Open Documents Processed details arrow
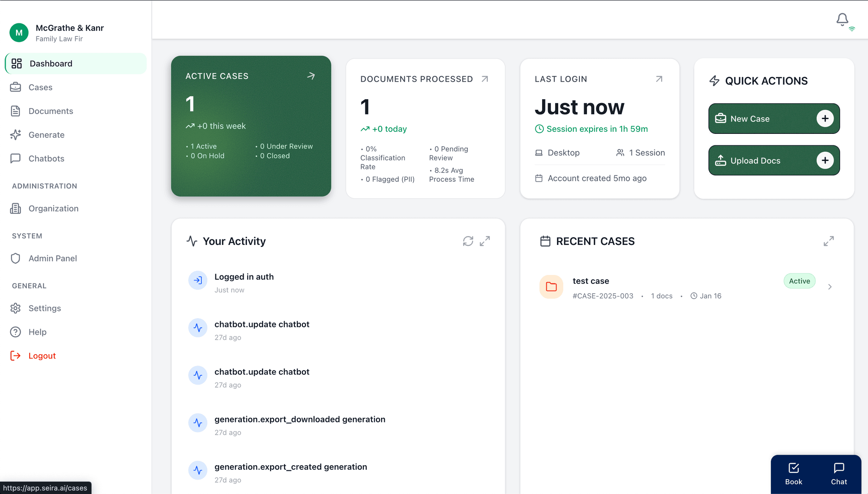868x494 pixels. [485, 79]
